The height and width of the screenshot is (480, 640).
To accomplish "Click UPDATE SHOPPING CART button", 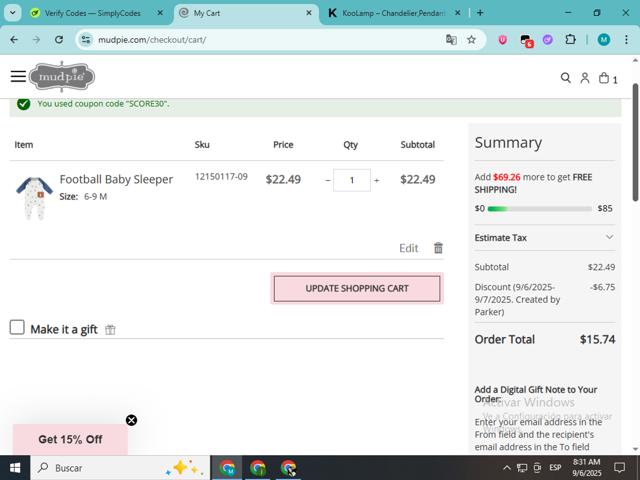I will pos(357,288).
